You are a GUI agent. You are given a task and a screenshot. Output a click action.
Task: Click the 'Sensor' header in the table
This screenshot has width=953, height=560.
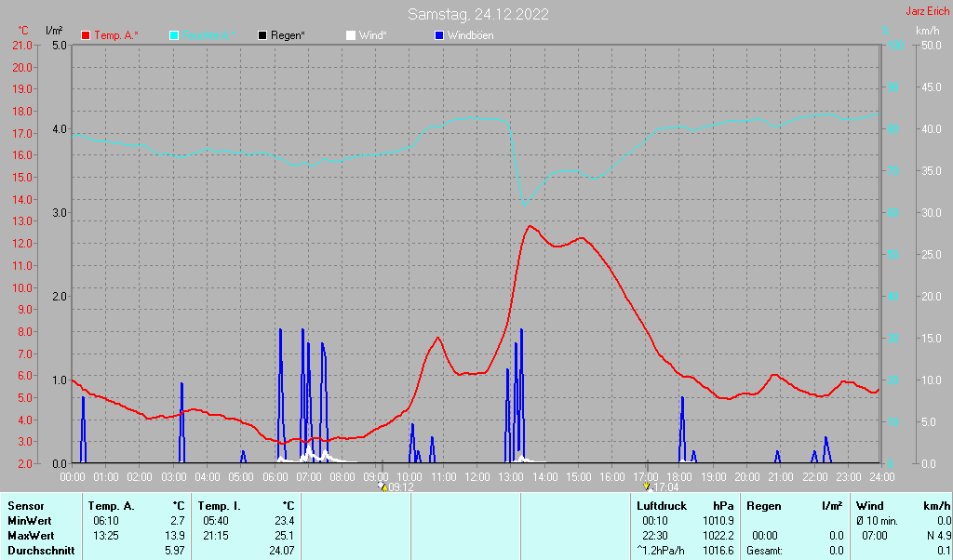tap(25, 506)
